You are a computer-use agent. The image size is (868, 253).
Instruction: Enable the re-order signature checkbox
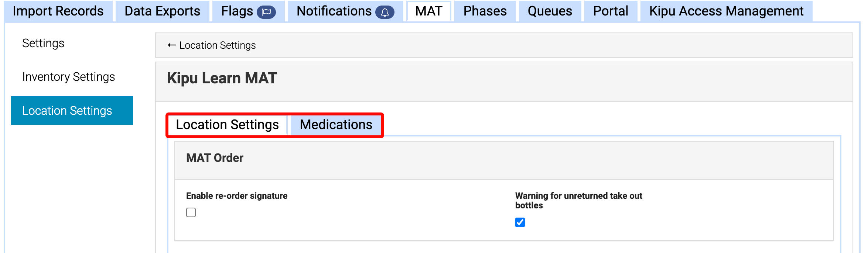191,212
